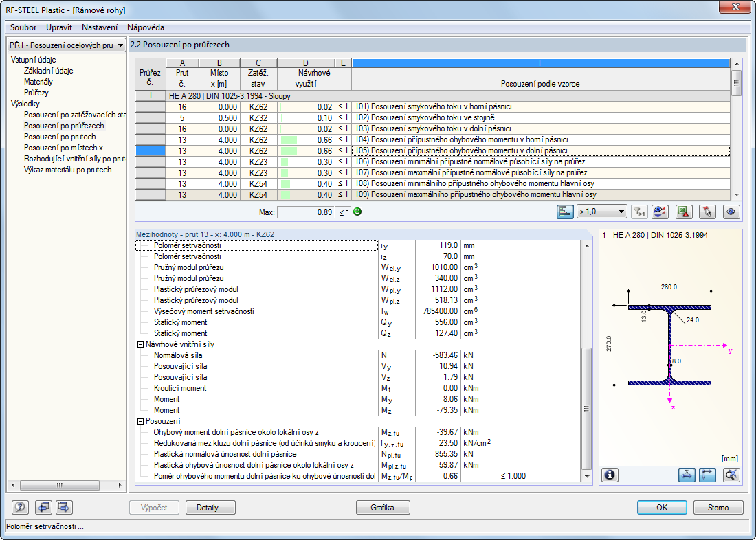Click the previous table arrow icon
The height and width of the screenshot is (540, 756).
click(44, 507)
